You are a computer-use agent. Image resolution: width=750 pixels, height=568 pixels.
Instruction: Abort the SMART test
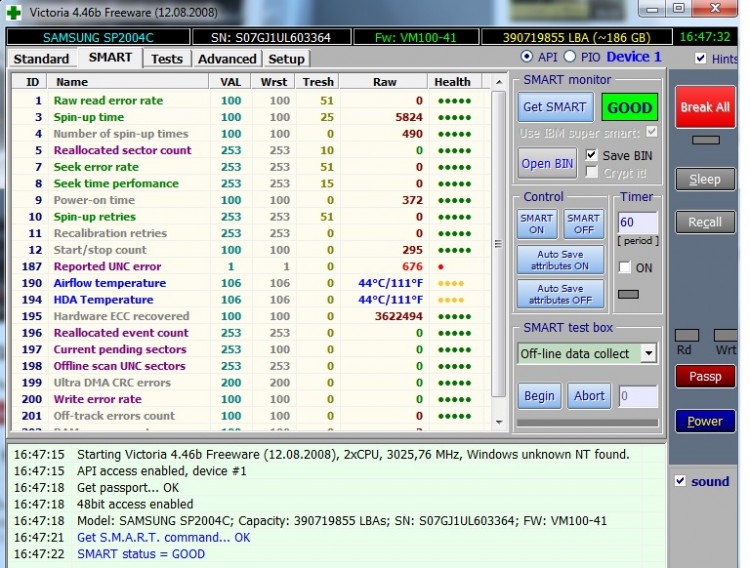pos(589,396)
